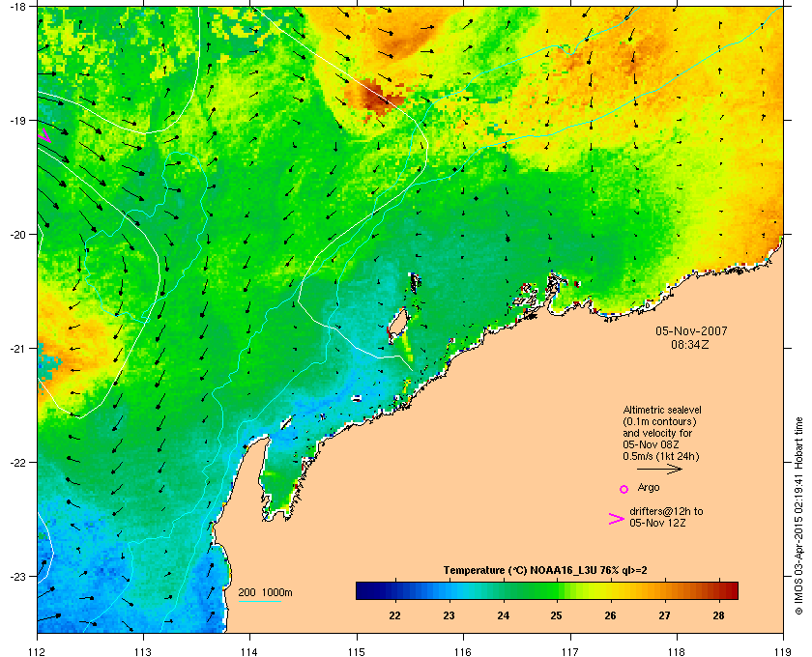Click the longitude axis label 119
The width and height of the screenshot is (812, 657).
pyautogui.click(x=783, y=651)
